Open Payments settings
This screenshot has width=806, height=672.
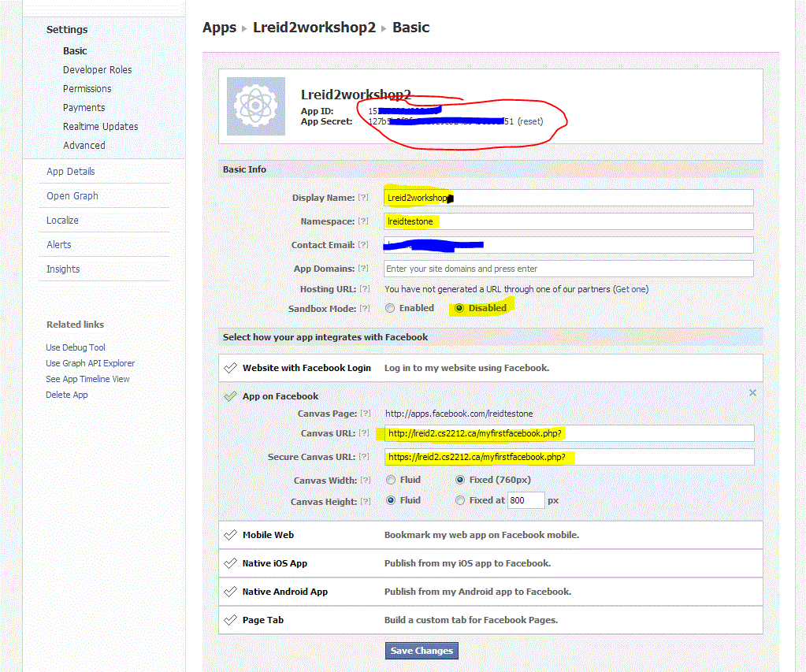point(84,108)
